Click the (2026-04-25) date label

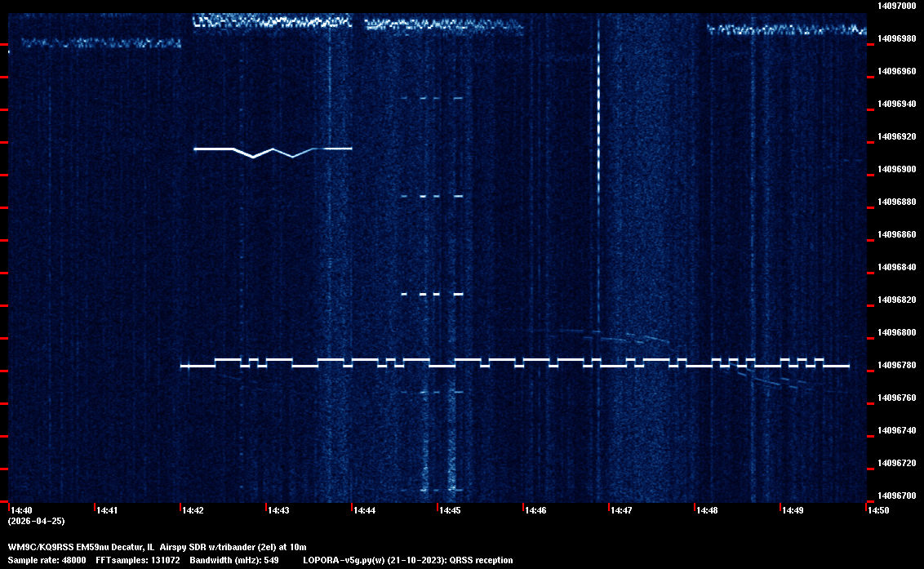(36, 521)
